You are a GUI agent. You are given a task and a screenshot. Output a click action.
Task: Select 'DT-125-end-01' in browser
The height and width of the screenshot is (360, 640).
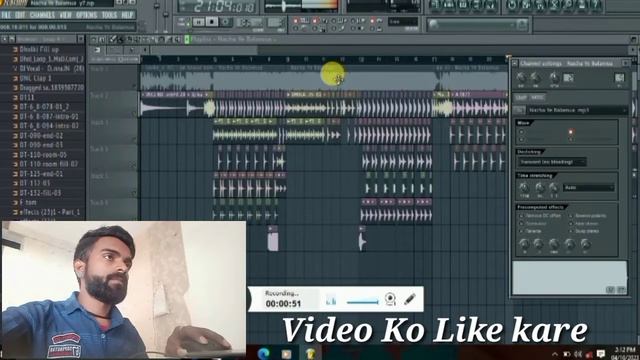tap(41, 174)
